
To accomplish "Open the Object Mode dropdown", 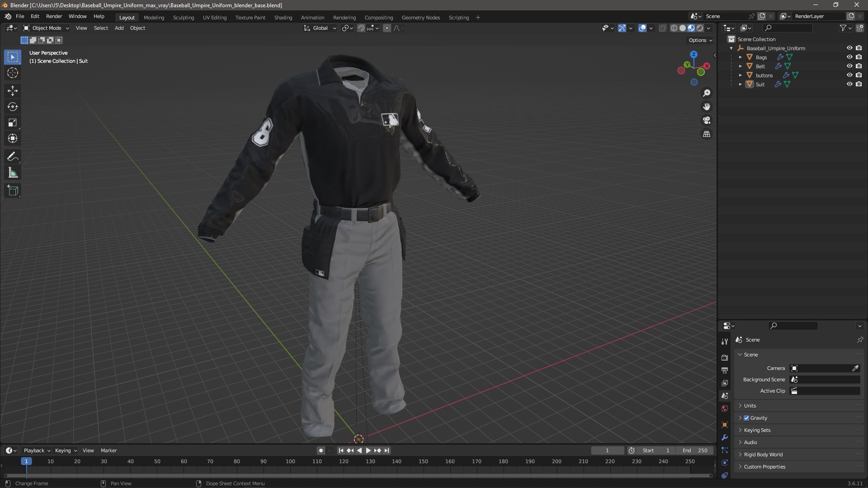I will pyautogui.click(x=46, y=28).
